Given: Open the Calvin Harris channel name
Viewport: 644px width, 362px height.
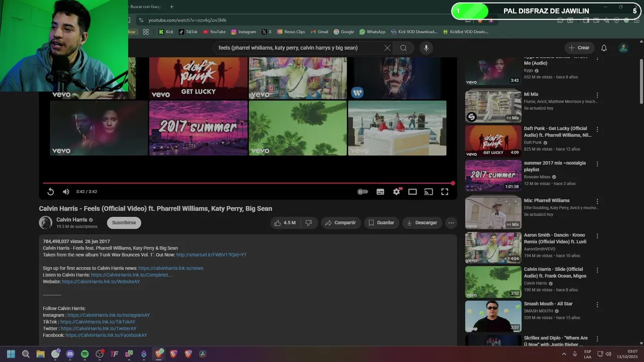Looking at the screenshot, I should [x=71, y=220].
